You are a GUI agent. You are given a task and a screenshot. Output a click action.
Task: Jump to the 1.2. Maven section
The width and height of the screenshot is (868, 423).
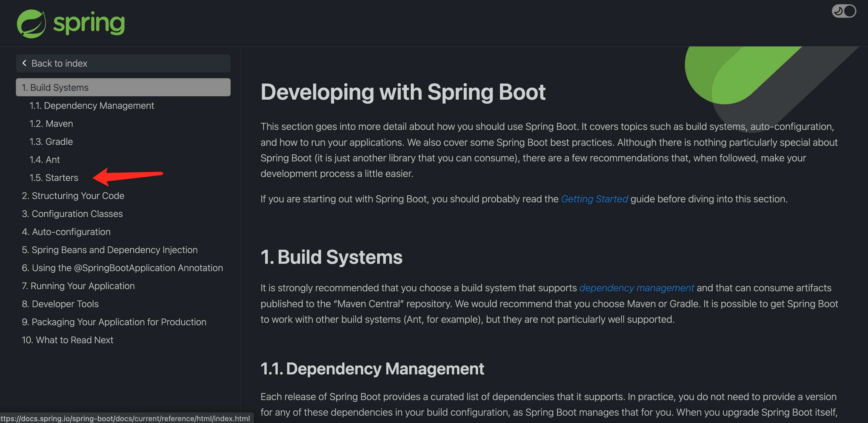[51, 123]
